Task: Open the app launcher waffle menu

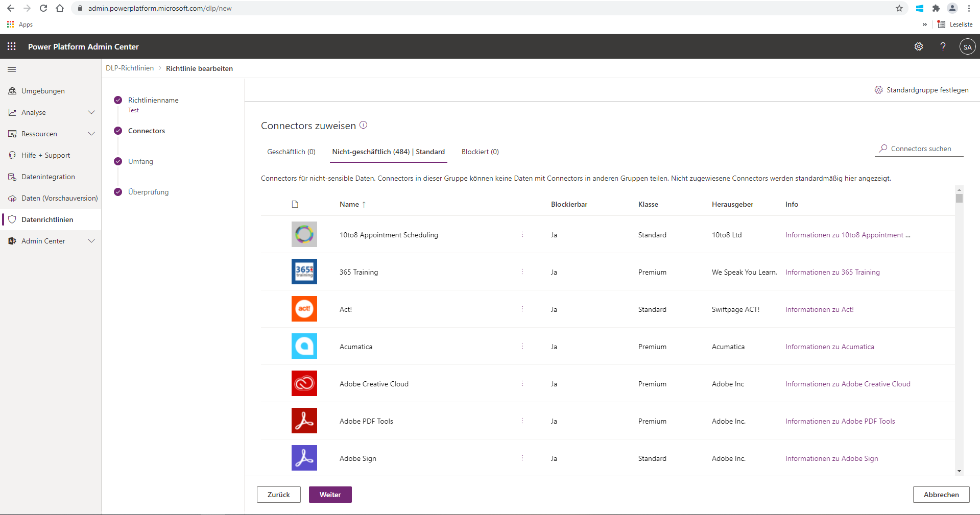Action: [x=12, y=46]
